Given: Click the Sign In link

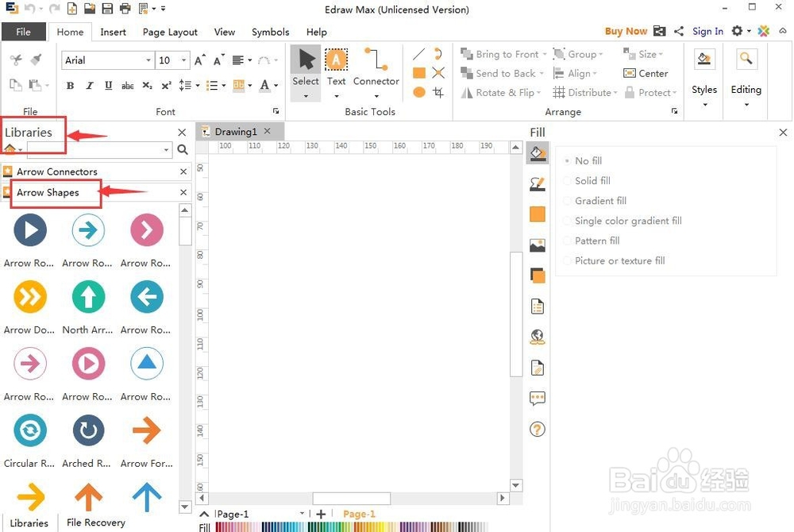Looking at the screenshot, I should 707,32.
